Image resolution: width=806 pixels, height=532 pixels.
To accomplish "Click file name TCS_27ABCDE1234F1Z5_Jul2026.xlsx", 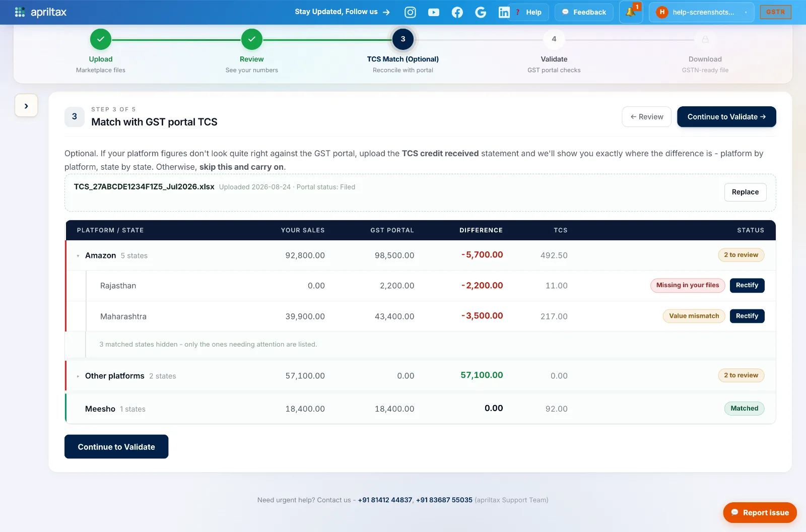I will [144, 187].
